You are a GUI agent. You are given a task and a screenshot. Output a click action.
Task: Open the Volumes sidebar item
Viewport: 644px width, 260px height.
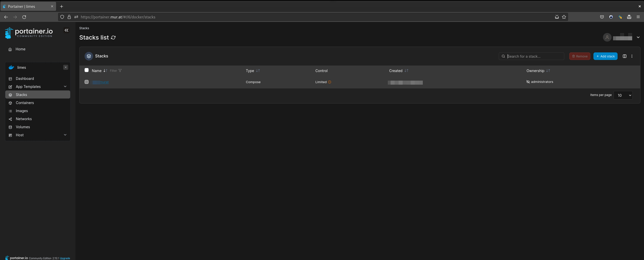pos(23,127)
